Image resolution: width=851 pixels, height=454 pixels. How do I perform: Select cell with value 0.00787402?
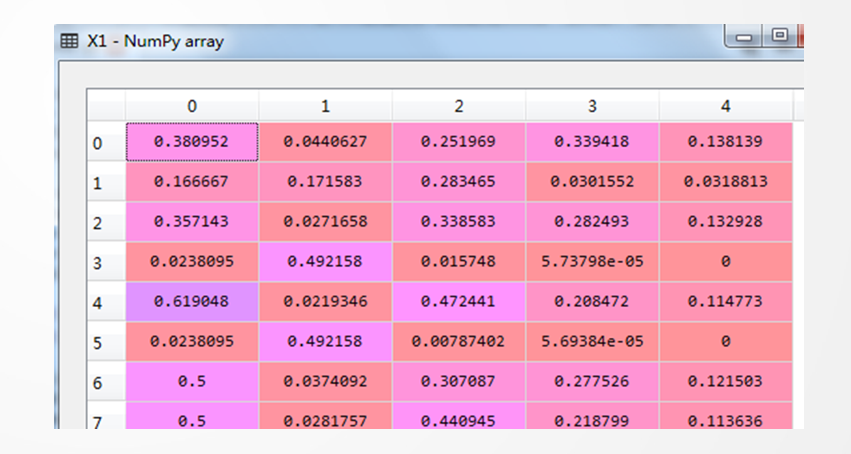click(x=459, y=342)
